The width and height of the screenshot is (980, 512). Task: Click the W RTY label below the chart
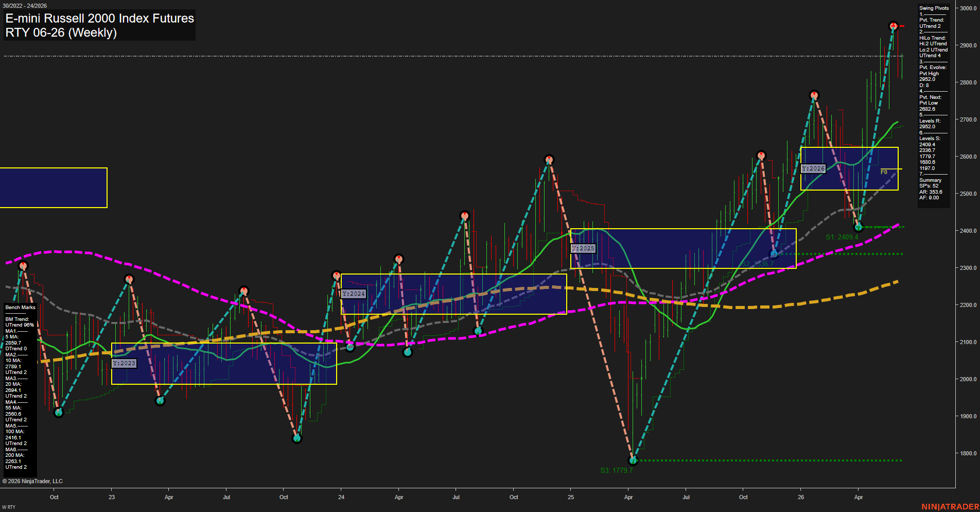[9, 507]
